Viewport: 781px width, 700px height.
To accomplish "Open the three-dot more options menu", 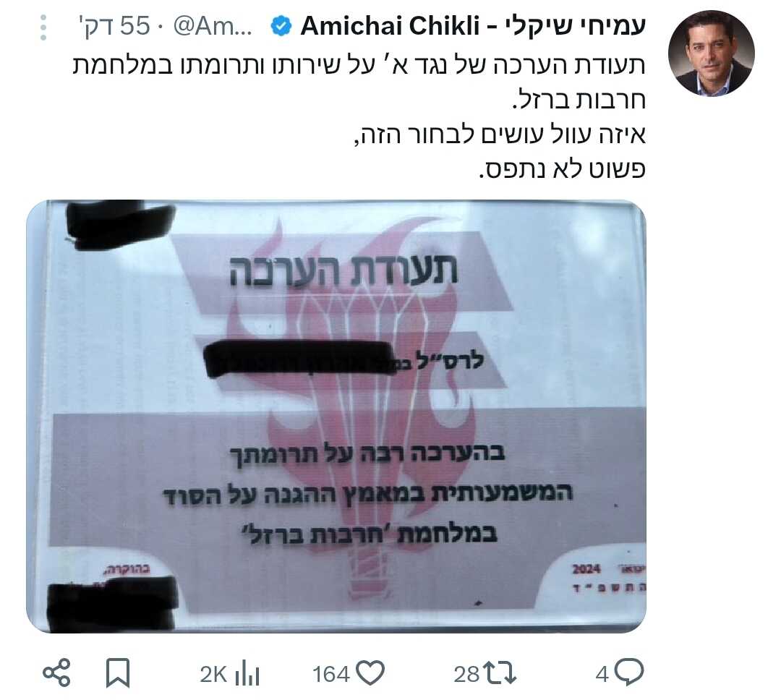I will [43, 27].
